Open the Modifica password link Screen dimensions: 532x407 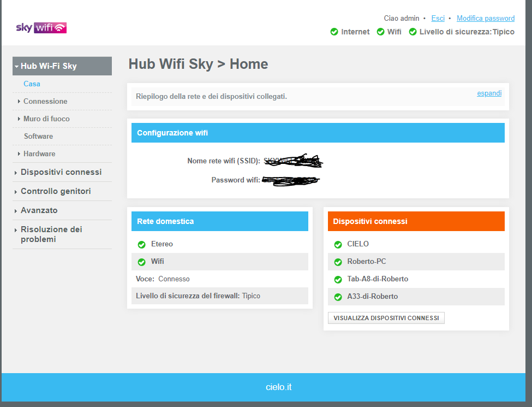point(486,19)
